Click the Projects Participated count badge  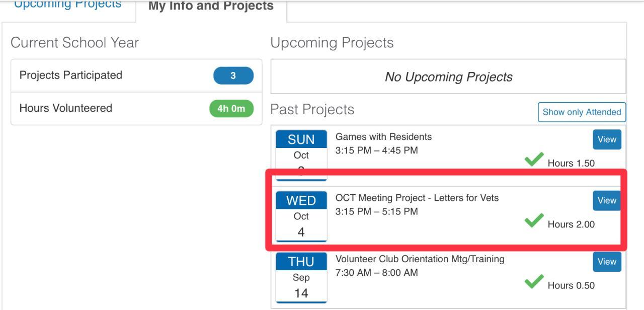point(233,76)
